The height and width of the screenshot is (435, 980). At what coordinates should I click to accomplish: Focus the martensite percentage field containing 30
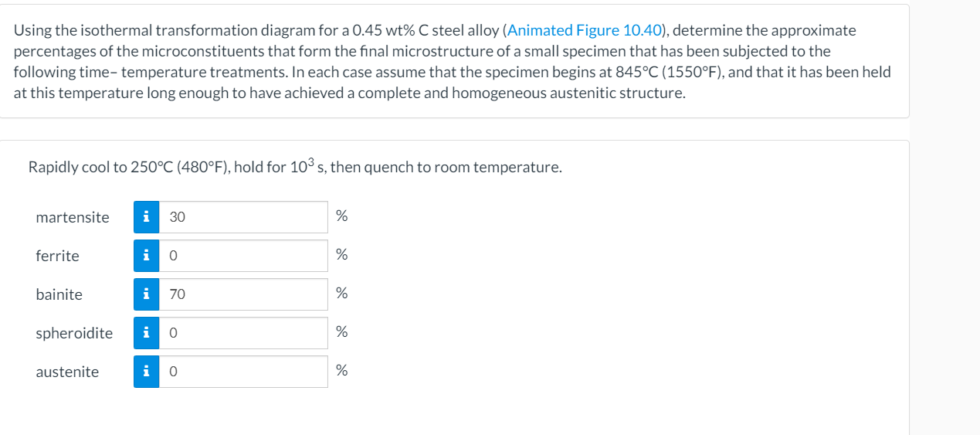tap(243, 217)
